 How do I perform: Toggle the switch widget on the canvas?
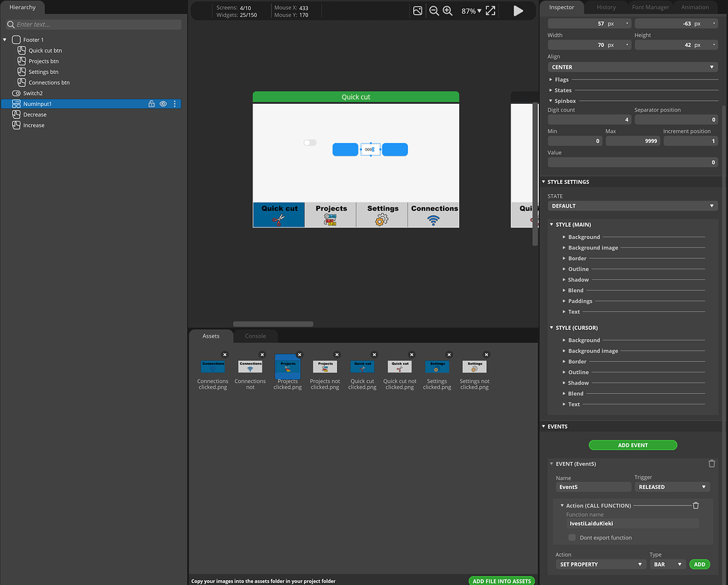[x=309, y=143]
